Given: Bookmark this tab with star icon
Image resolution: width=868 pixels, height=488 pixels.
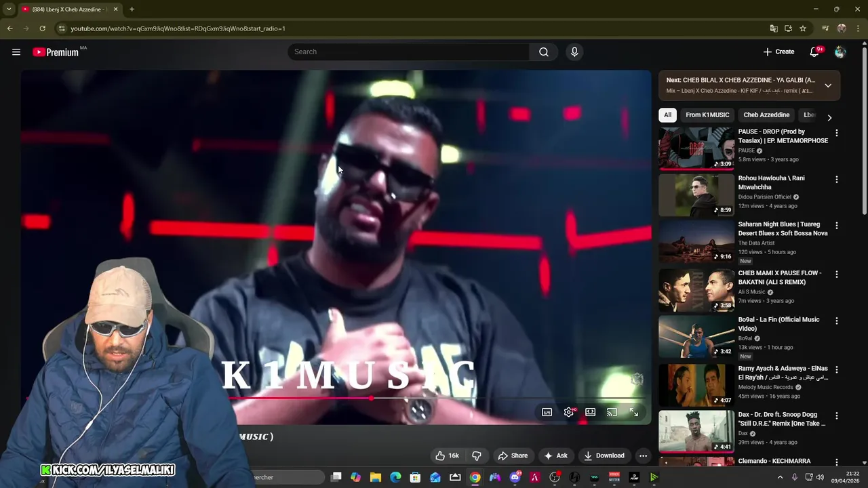Looking at the screenshot, I should (x=803, y=28).
